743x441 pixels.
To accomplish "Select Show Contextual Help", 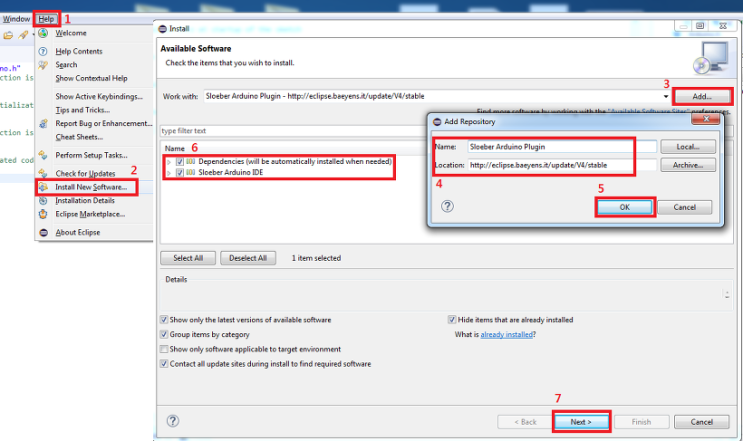I will click(x=91, y=78).
